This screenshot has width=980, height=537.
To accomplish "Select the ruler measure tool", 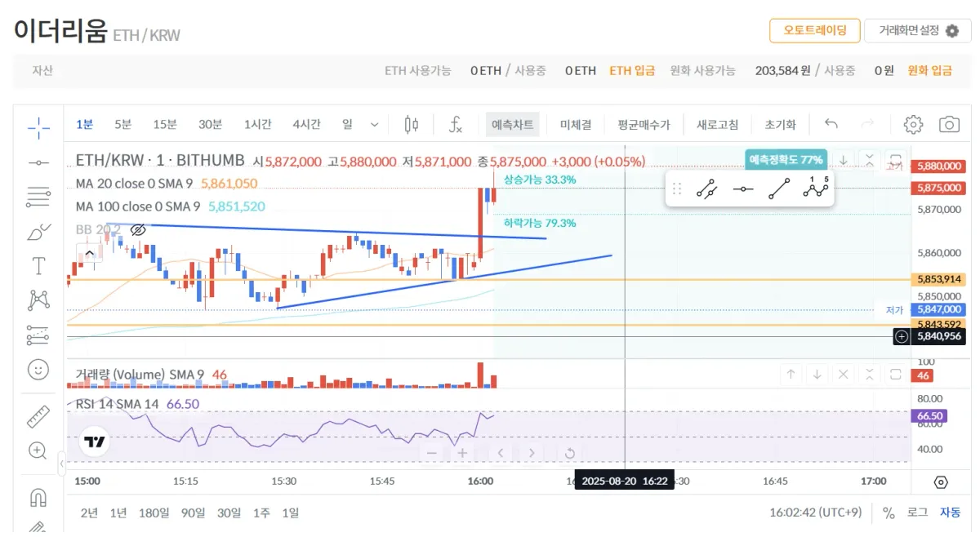I will click(38, 417).
